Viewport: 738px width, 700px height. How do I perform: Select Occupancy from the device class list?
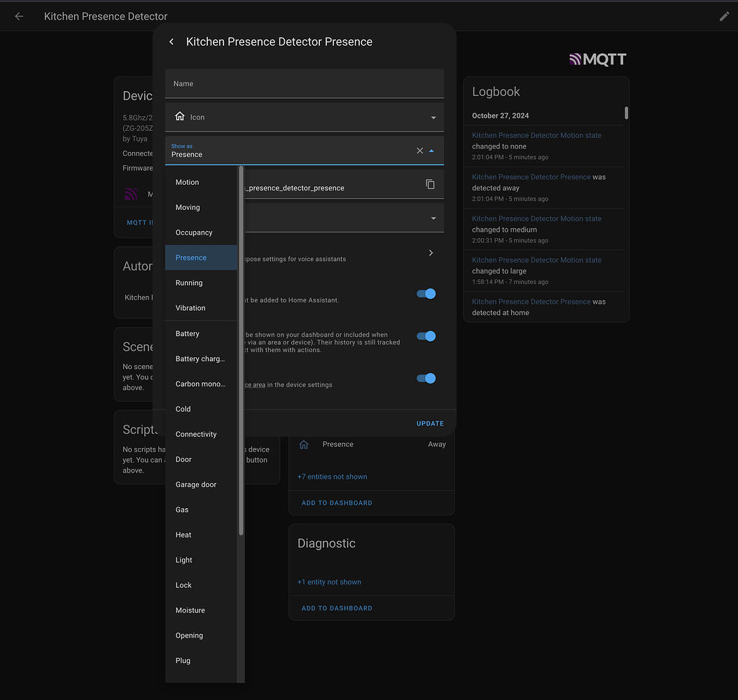point(193,232)
